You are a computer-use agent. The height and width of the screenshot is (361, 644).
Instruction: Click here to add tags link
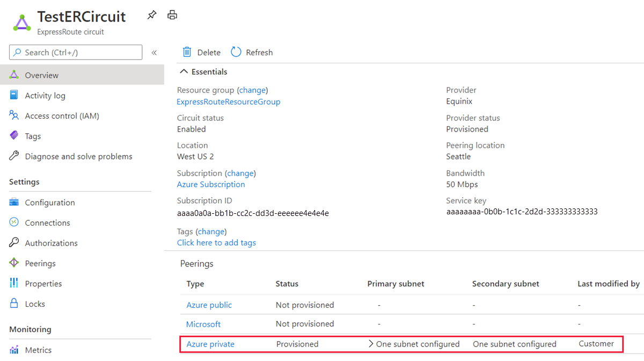pos(216,243)
